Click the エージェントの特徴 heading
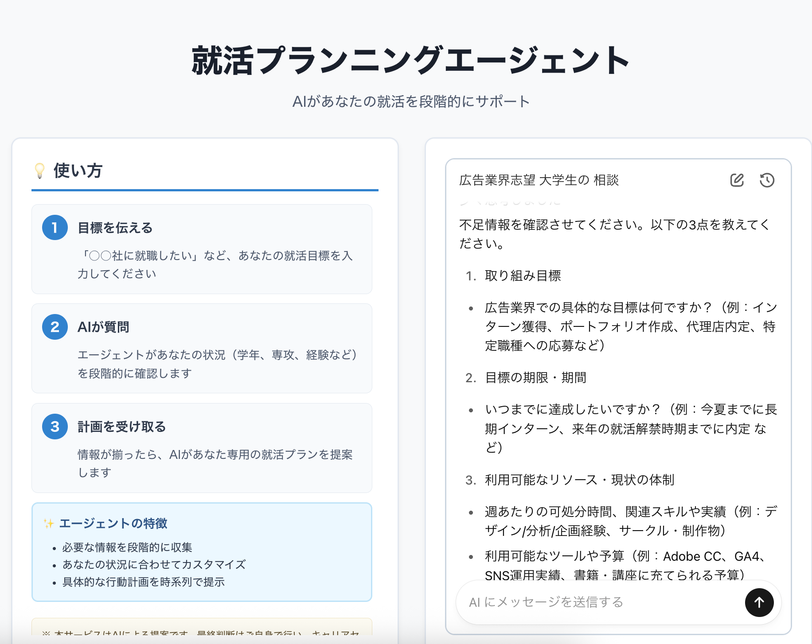The image size is (812, 644). click(113, 524)
